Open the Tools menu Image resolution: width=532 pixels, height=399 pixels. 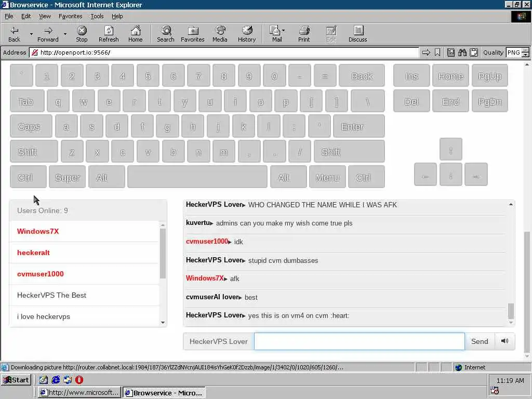[x=97, y=16]
